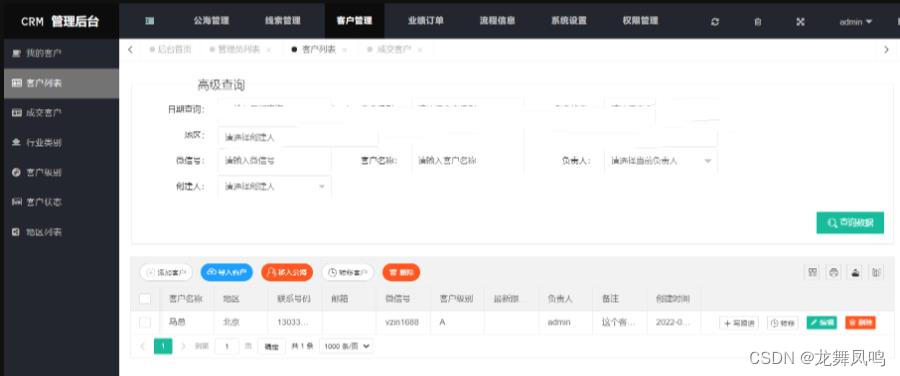The image size is (900, 376).
Task: Open the admin user menu
Action: pyautogui.click(x=856, y=22)
